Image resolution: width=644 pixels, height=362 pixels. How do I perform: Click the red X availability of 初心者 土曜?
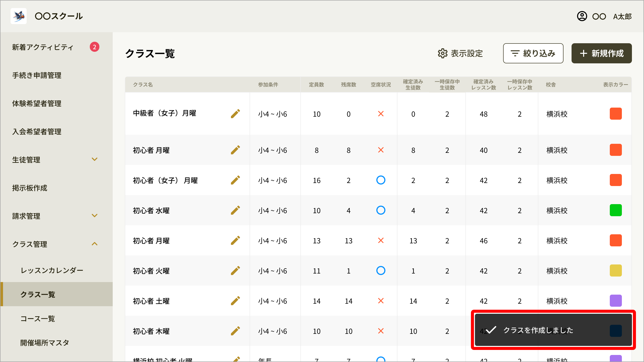381,301
